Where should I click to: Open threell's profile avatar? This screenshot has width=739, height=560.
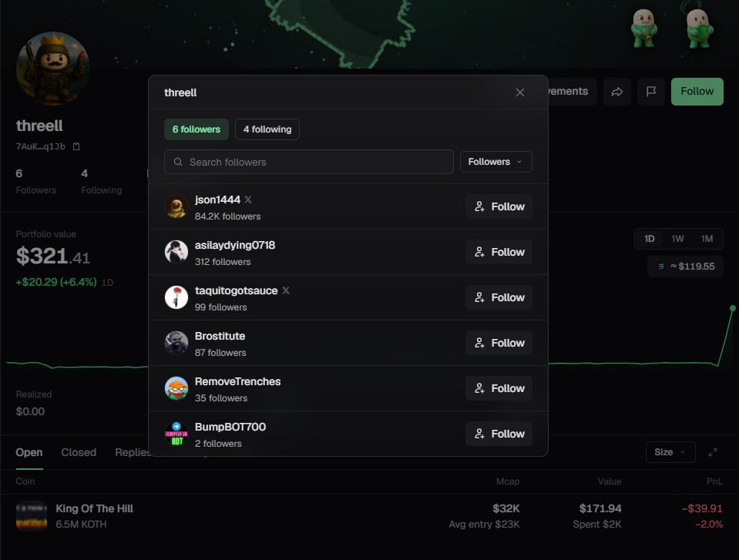52,69
